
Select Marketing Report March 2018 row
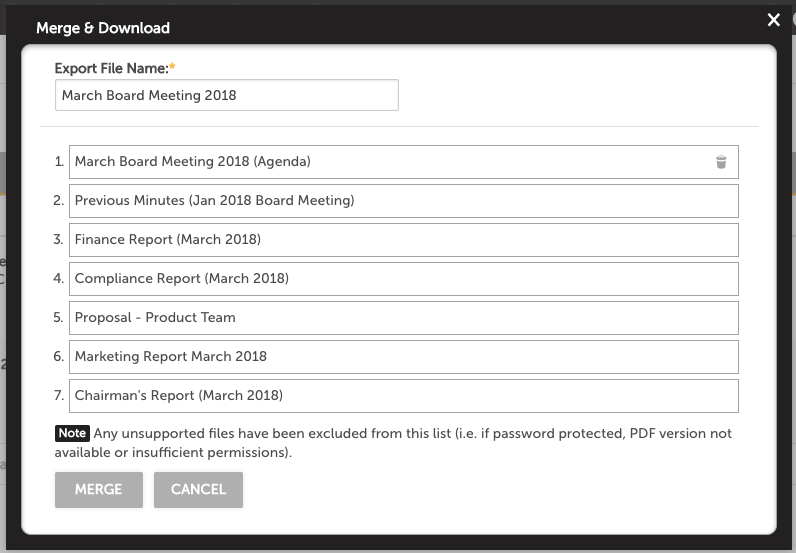pyautogui.click(x=404, y=357)
